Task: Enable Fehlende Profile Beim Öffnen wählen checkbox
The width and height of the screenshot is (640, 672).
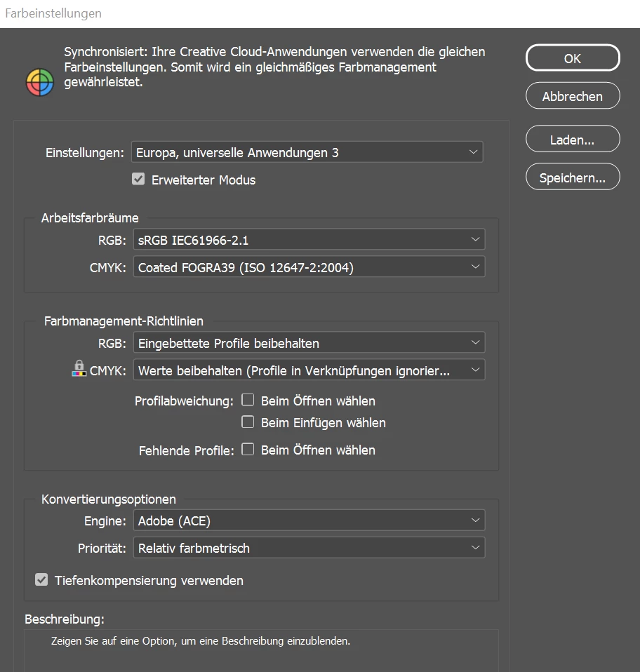Action: coord(248,449)
